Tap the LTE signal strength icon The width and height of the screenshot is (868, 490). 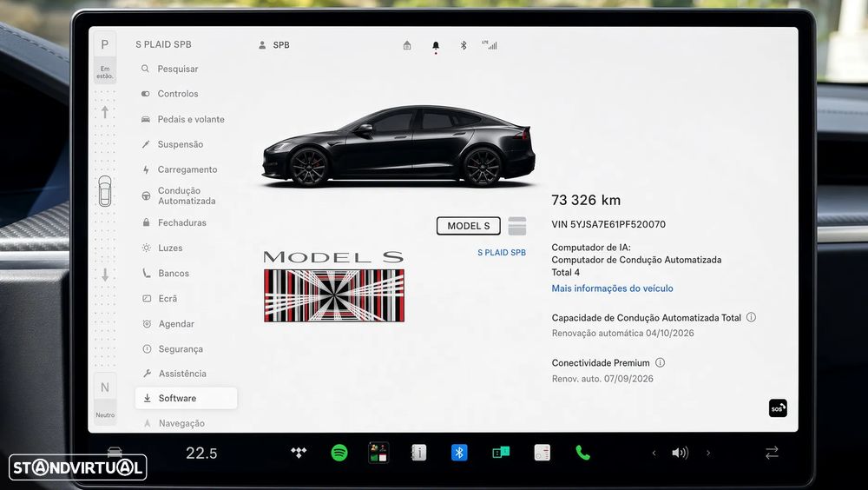point(490,45)
